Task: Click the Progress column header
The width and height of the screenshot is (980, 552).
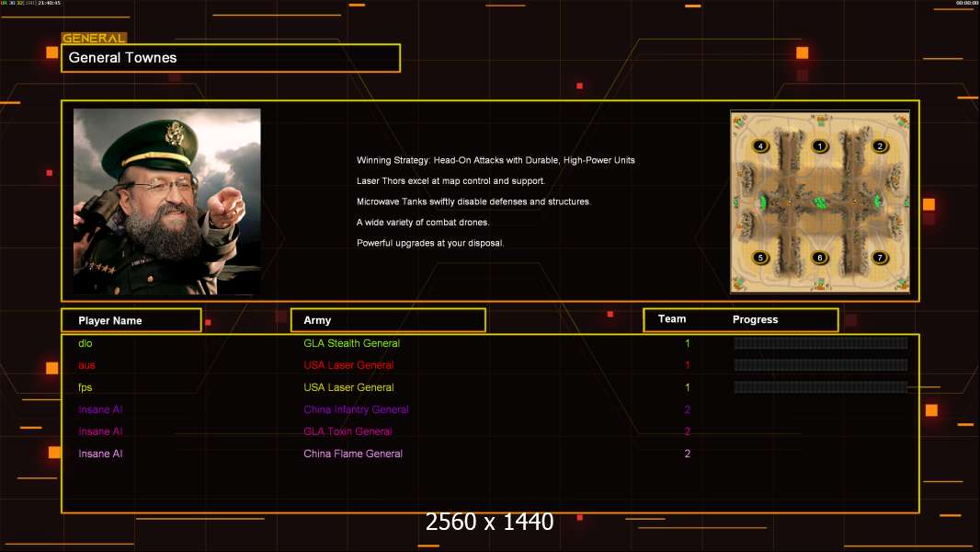Action: coord(755,319)
